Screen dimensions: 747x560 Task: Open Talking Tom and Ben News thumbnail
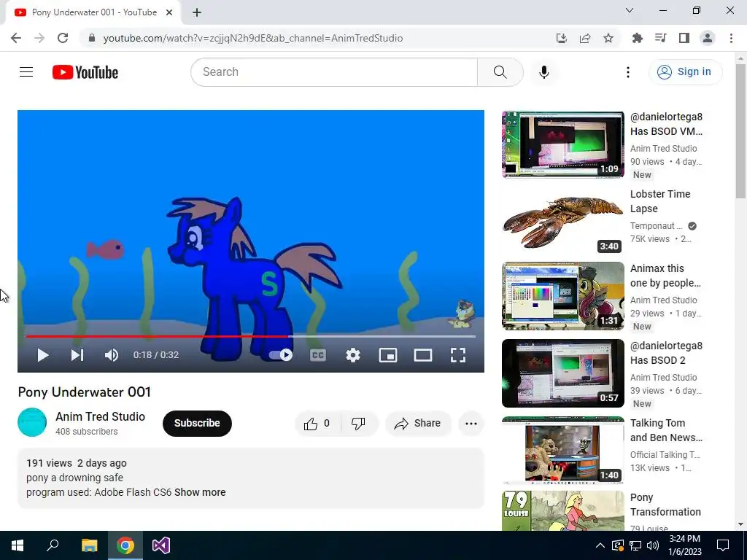coord(562,451)
